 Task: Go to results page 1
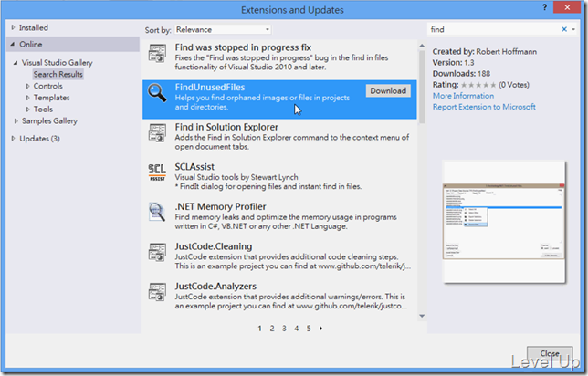coord(259,329)
